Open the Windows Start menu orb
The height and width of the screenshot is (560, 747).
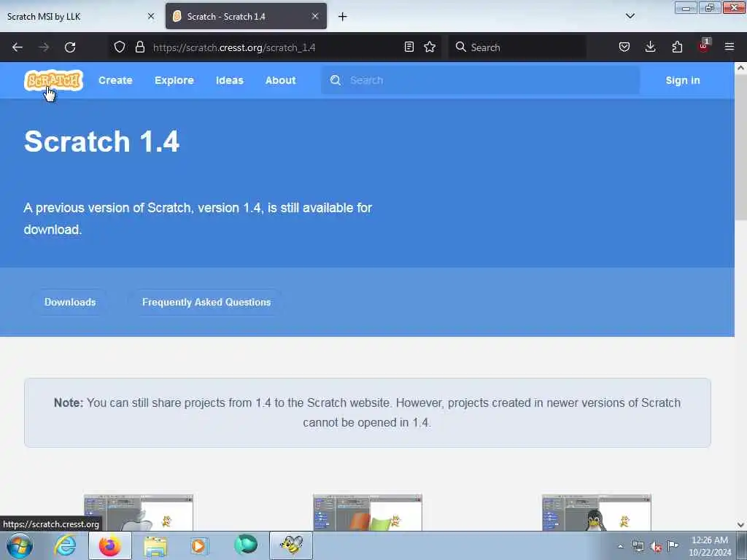(x=20, y=545)
